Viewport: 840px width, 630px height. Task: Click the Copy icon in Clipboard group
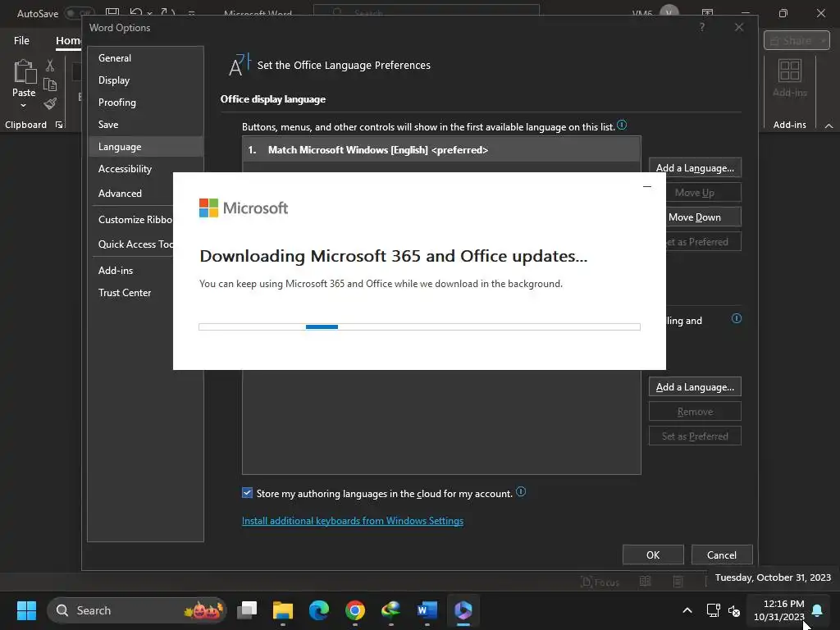click(x=50, y=84)
